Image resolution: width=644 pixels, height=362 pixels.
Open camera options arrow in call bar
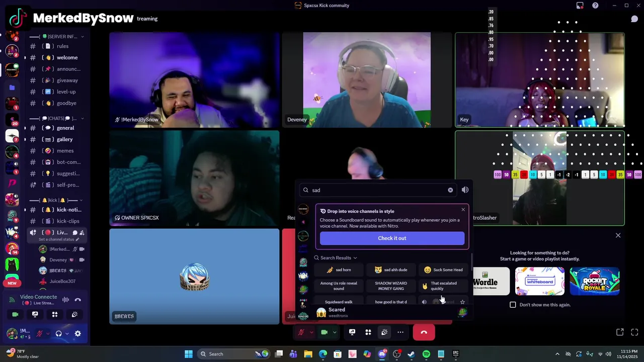335,332
